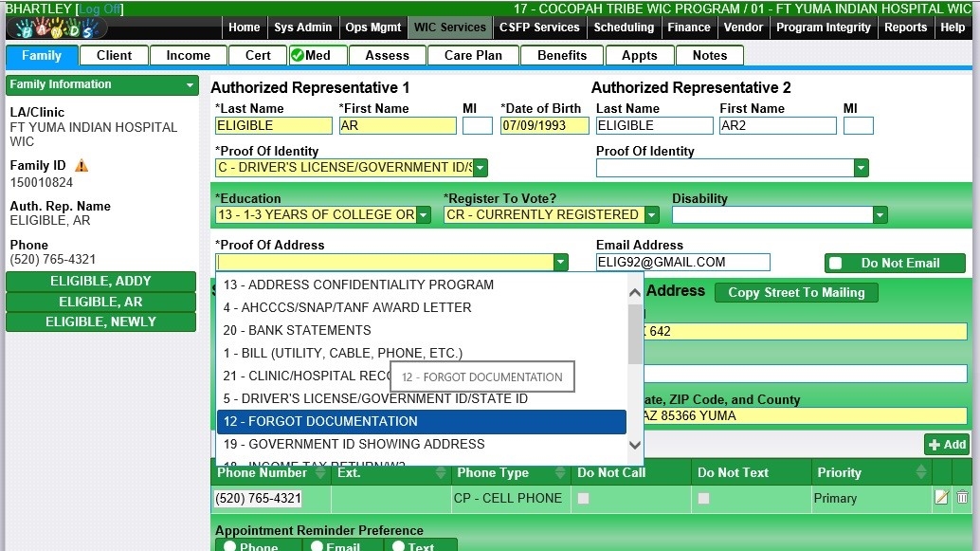Toggle the Do Not Email checkbox
The height and width of the screenshot is (551, 980).
(x=836, y=264)
